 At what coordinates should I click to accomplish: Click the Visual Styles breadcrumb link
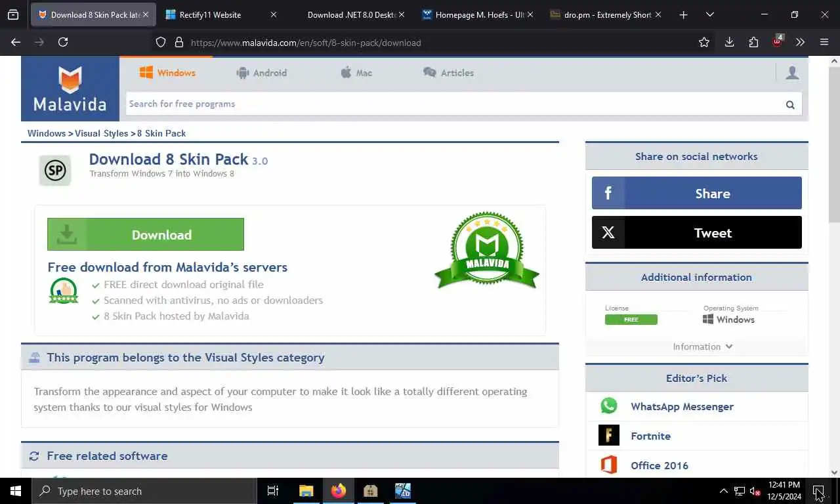(x=101, y=133)
